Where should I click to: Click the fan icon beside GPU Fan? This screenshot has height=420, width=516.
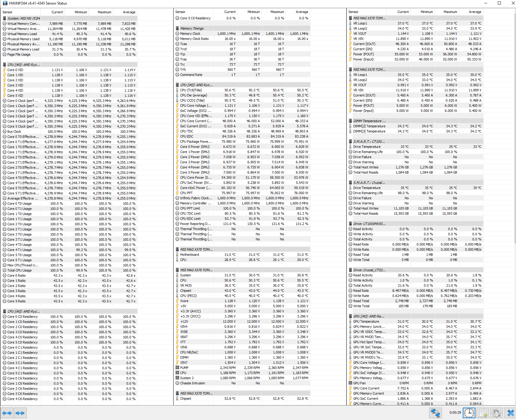pyautogui.click(x=350, y=383)
